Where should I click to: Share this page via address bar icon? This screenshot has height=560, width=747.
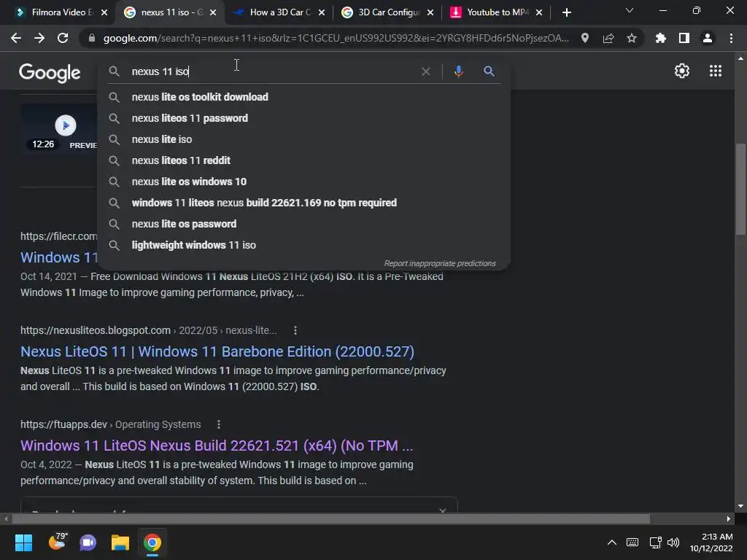pos(608,38)
